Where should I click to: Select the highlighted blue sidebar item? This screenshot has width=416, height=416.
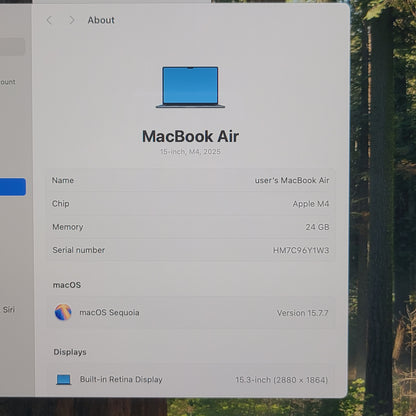coord(13,187)
